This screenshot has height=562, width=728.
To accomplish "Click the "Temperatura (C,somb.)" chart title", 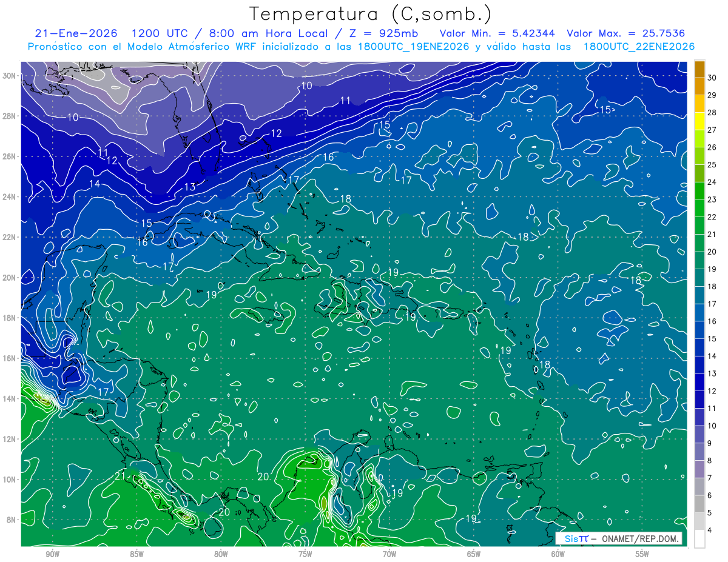I will 371,13.
